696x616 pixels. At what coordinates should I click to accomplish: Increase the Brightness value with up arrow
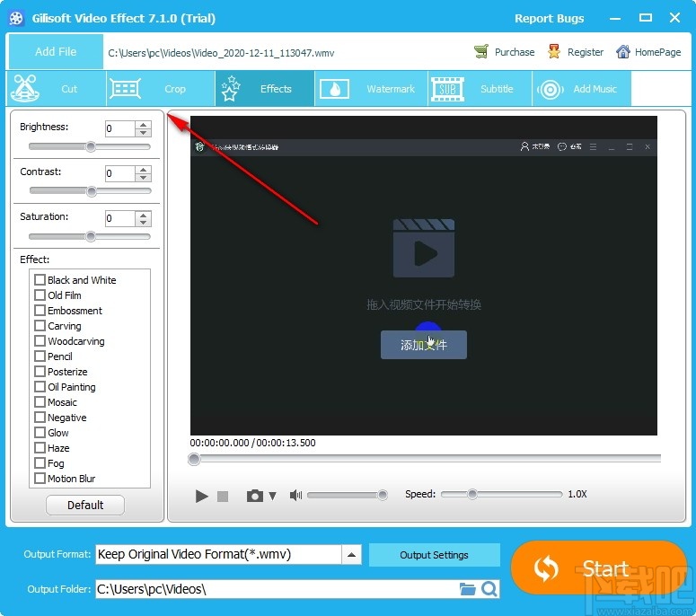click(143, 125)
